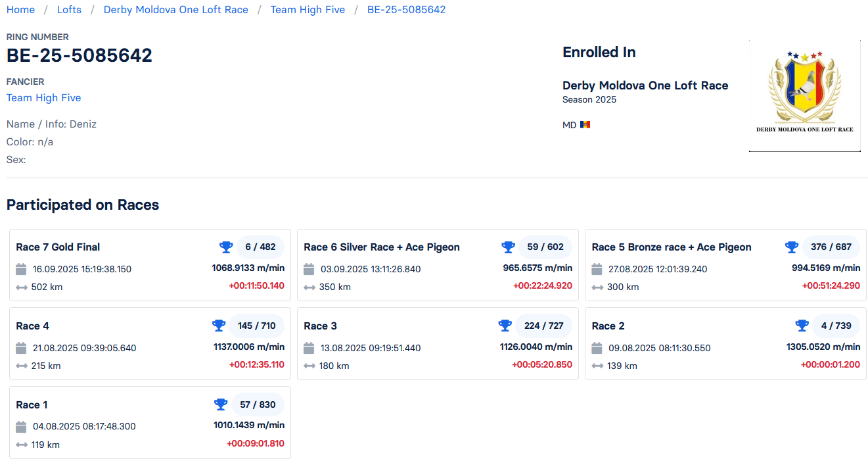Open the Team High Five fancier link
Viewport: 868px width, 463px height.
point(43,98)
